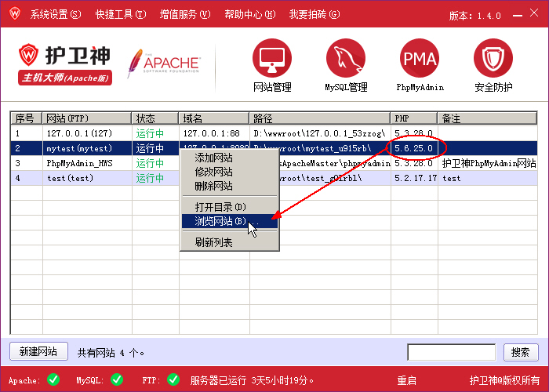549x392 pixels.
Task: Launch PhpMyAdmin via the PMA icon
Action: point(420,58)
